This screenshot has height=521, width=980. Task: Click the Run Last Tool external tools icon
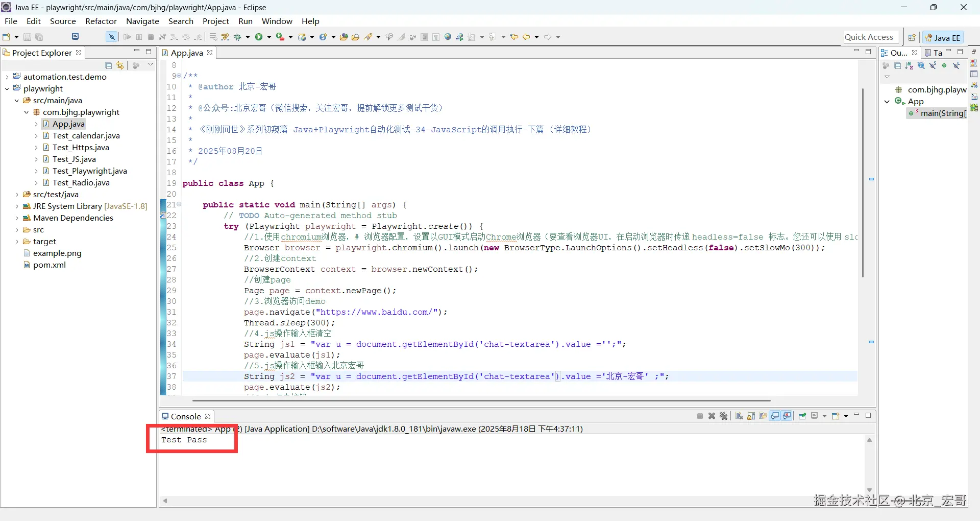pyautogui.click(x=280, y=37)
